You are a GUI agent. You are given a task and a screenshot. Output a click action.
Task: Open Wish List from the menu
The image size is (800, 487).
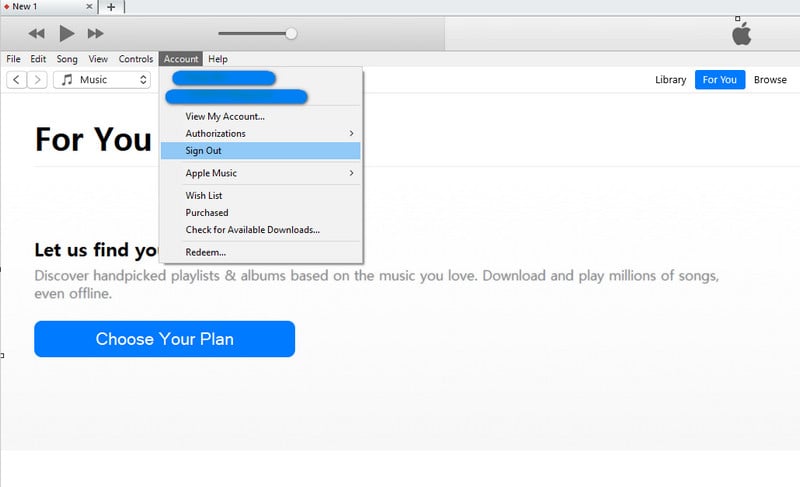(261, 195)
